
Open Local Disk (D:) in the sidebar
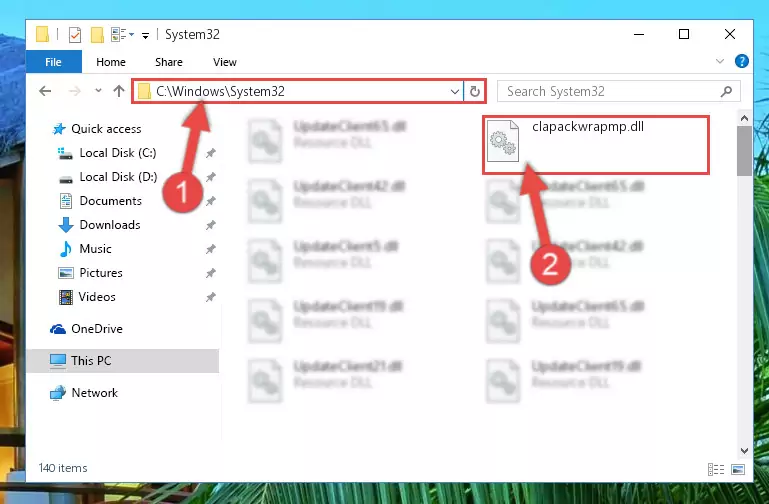click(118, 177)
